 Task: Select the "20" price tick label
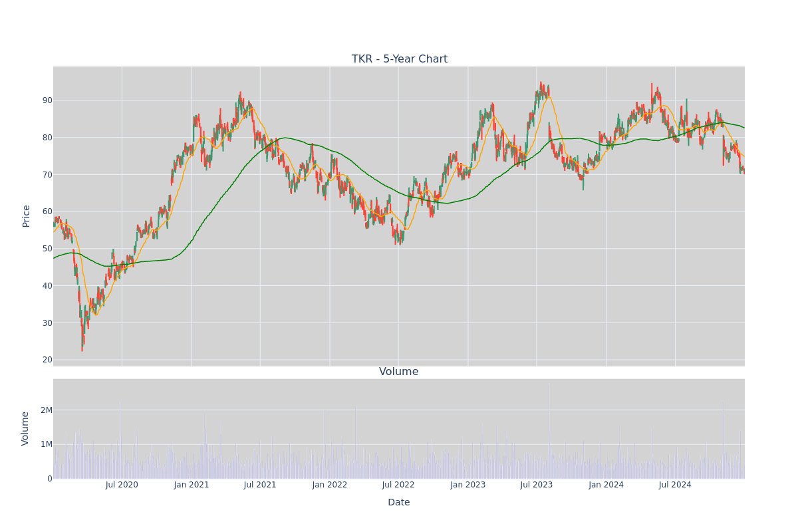click(x=48, y=360)
